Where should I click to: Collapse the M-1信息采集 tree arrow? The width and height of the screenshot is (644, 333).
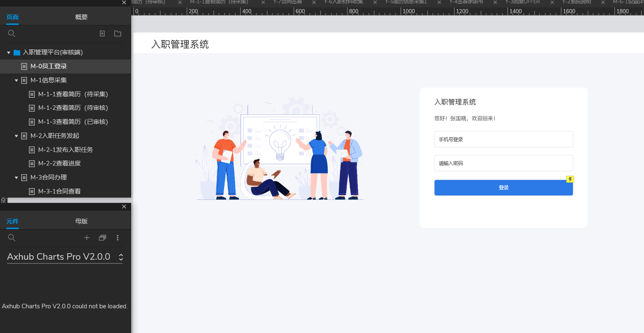coord(16,80)
